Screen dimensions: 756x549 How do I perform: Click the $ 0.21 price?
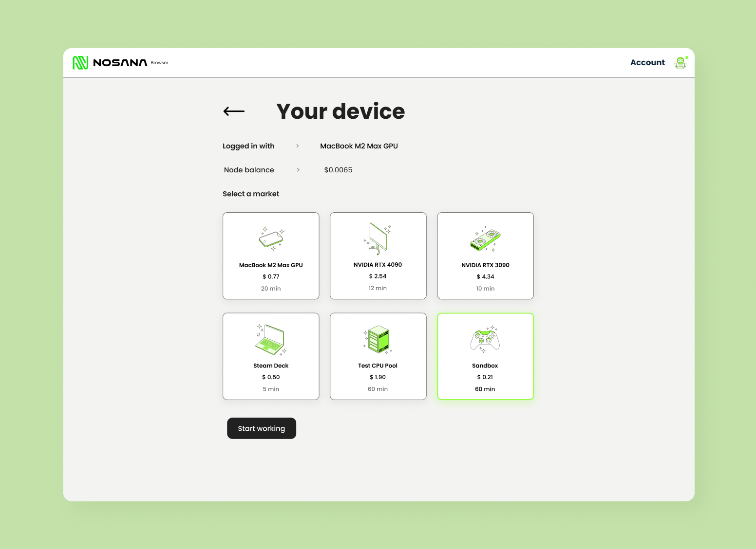(x=485, y=377)
